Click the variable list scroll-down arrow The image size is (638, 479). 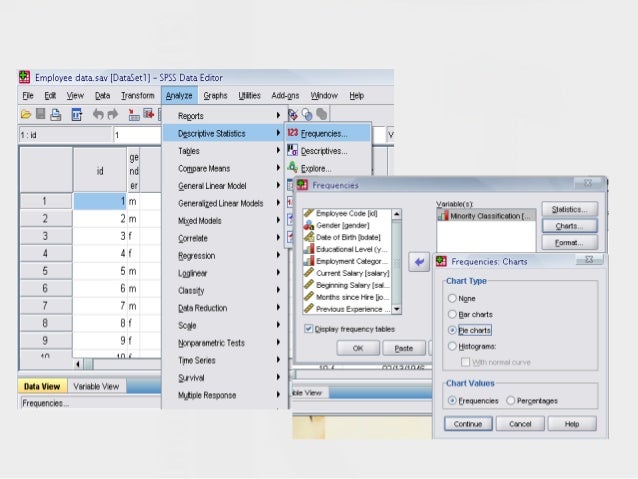point(396,309)
